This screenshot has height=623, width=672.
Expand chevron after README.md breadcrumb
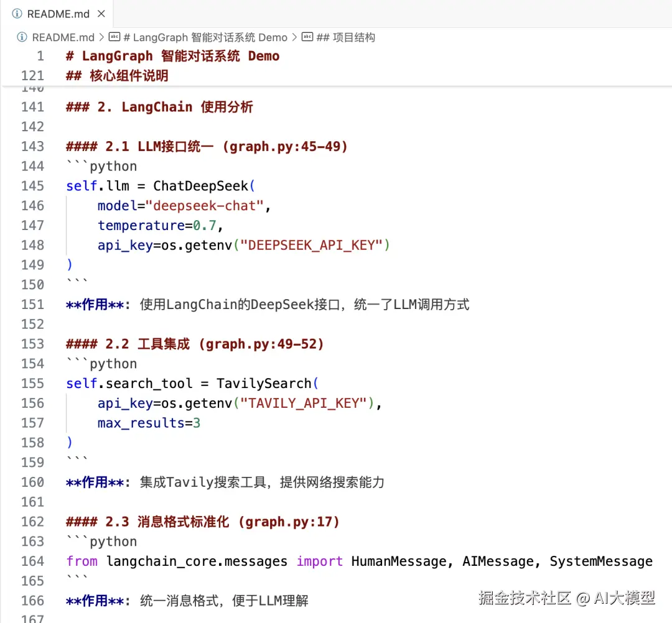101,37
